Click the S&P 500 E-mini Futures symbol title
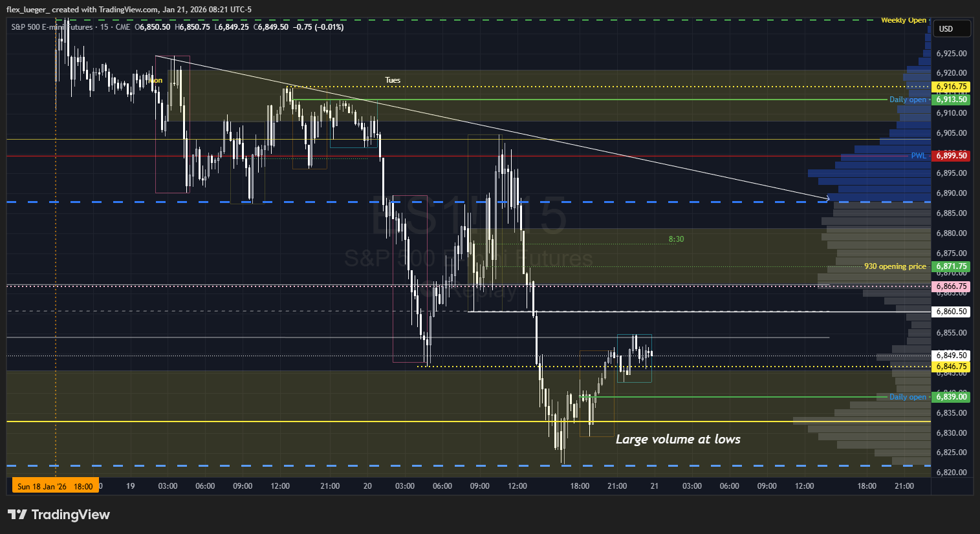 click(52, 27)
